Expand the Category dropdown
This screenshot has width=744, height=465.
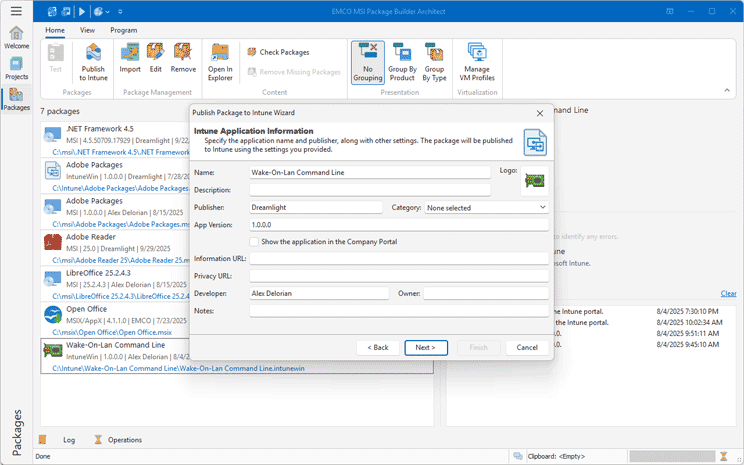[542, 208]
